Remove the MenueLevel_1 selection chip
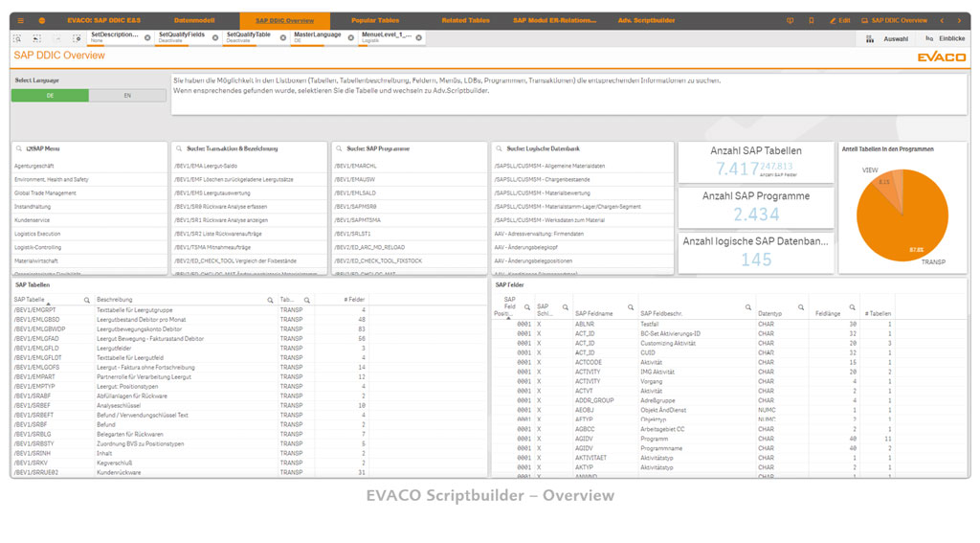980x543 pixels. point(419,38)
